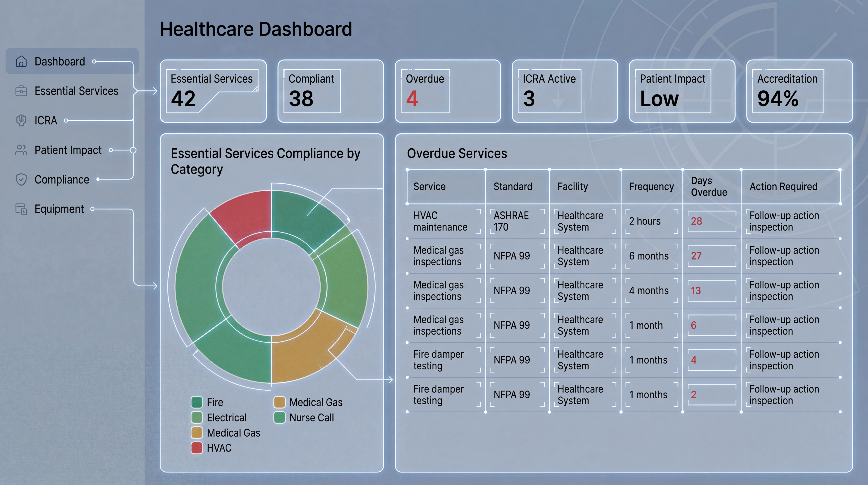Sort table by Days Overdue header
This screenshot has height=485, width=868.
709,186
